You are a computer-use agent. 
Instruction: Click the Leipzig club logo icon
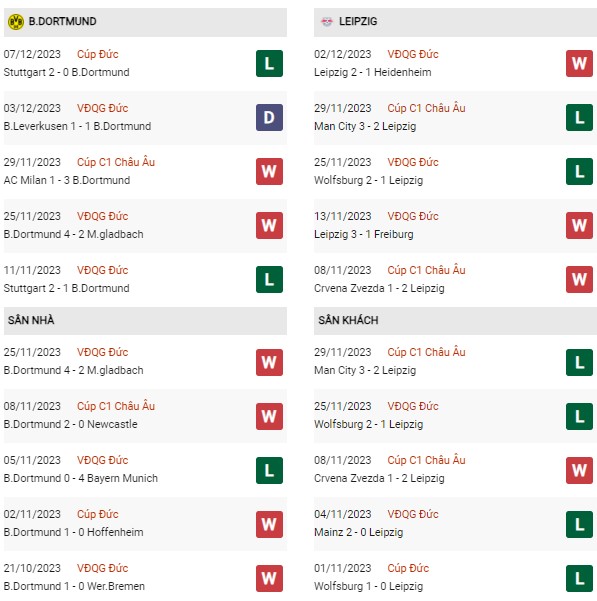pos(327,22)
